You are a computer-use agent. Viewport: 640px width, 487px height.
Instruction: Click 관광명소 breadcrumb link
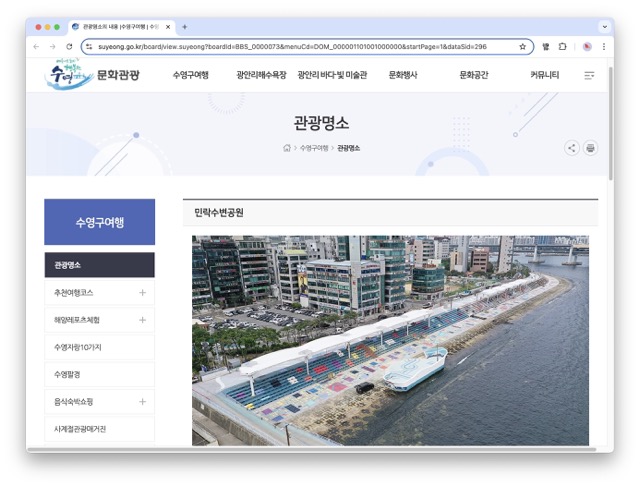click(349, 148)
